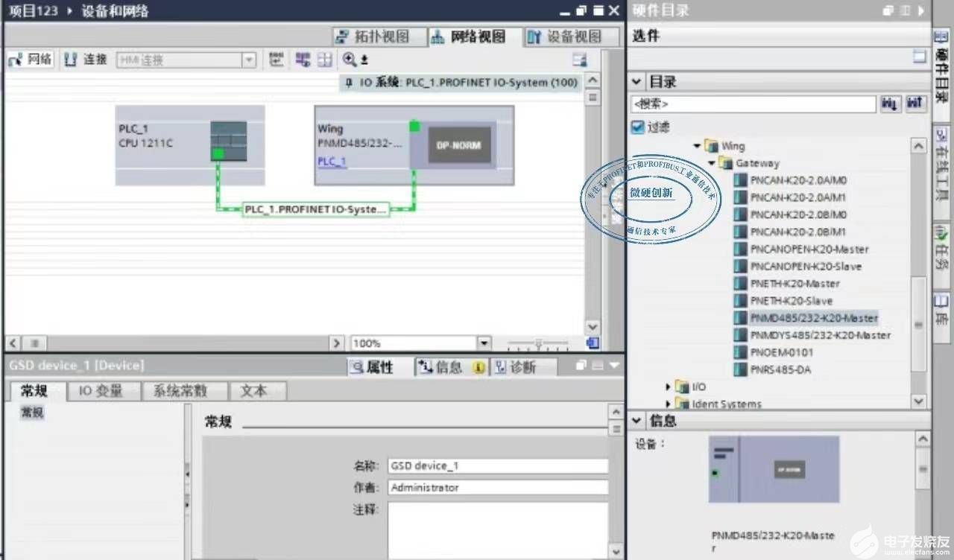Click the relations toolbar icon beside HMI dropdown

pyautogui.click(x=277, y=60)
